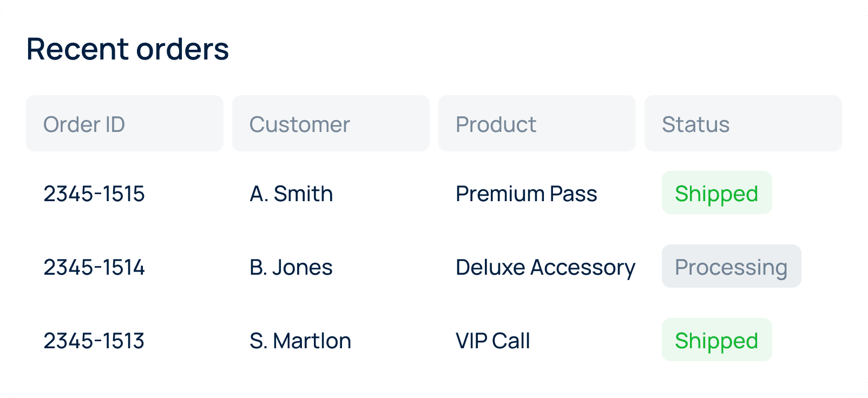868x398 pixels.
Task: Click the Shipped badge for VIP Call
Action: tap(716, 340)
